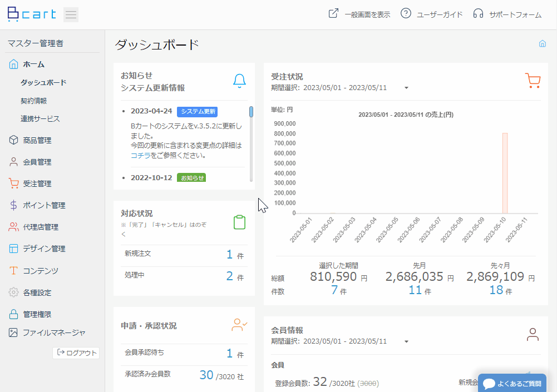Click the home breadcrumb icon at top right
The image size is (557, 392).
543,44
